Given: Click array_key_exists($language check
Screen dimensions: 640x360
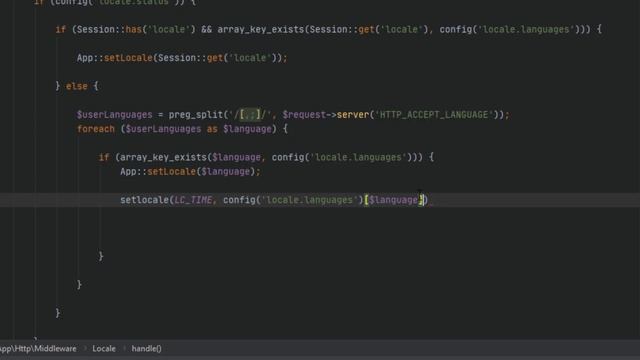Looking at the screenshot, I should click(x=191, y=158).
